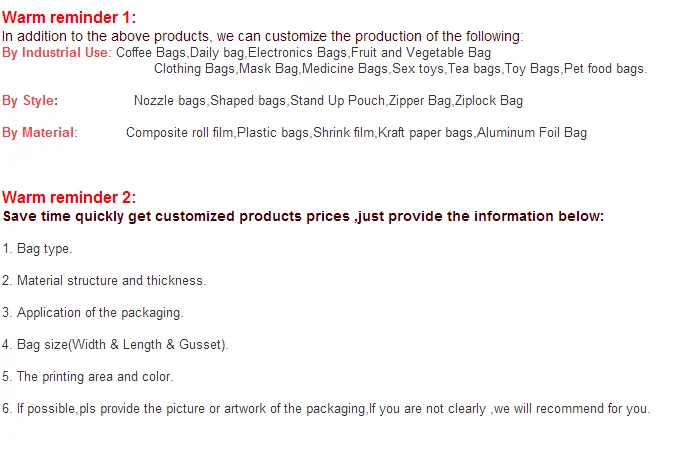Click the "By Material" label

tap(39, 133)
